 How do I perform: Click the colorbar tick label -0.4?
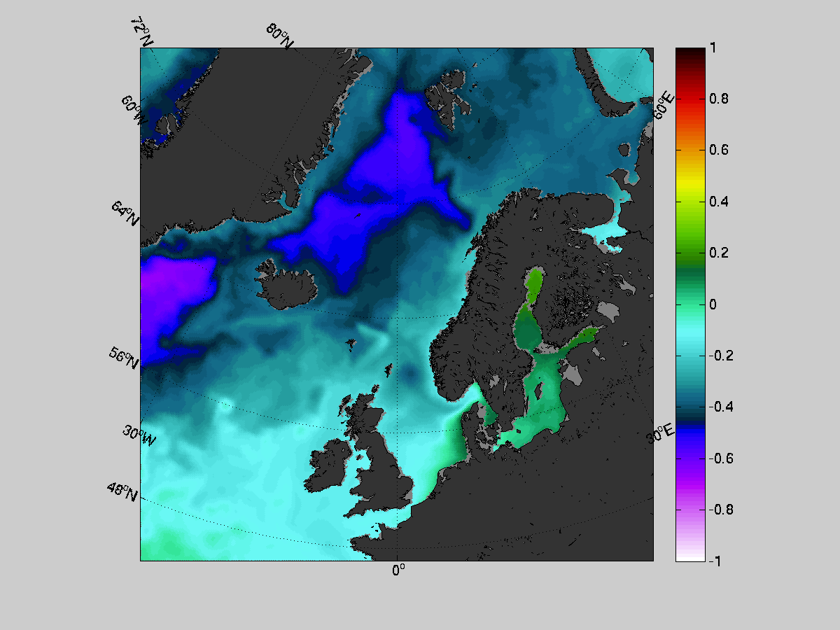(720, 407)
